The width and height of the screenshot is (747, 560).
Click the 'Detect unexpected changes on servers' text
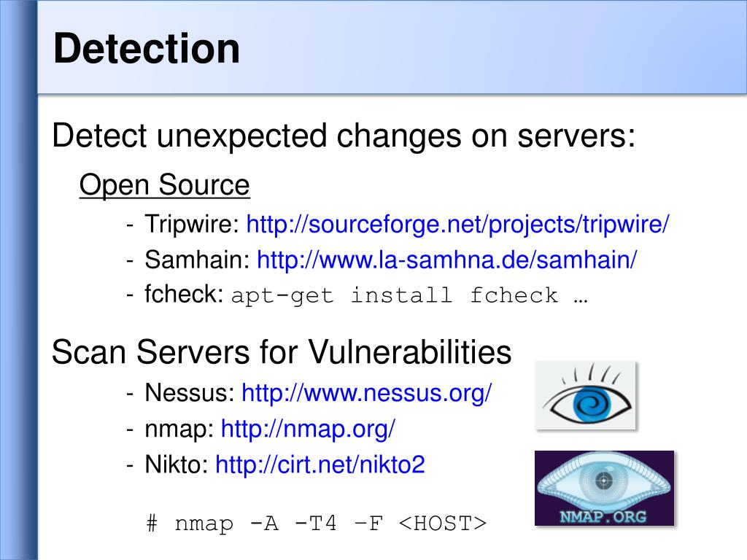coord(344,136)
